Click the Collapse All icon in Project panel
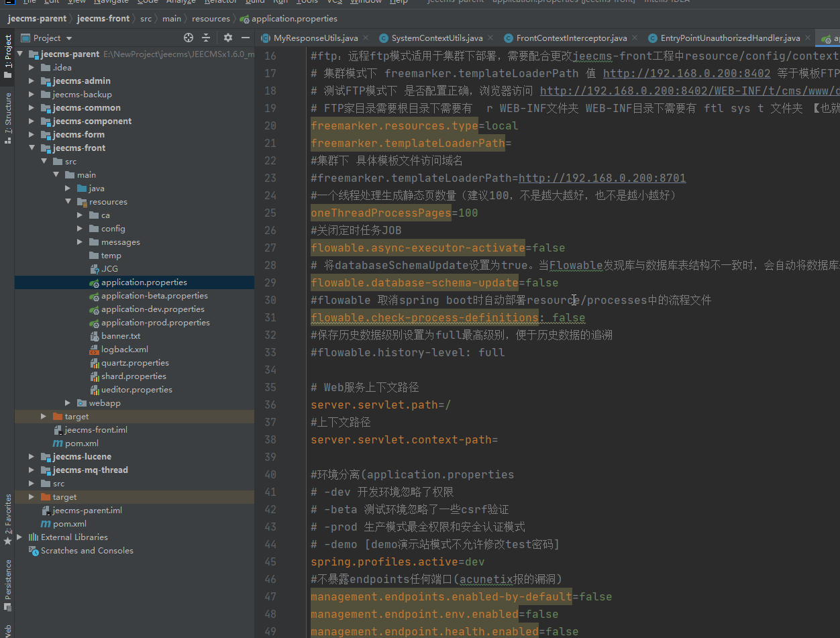Image resolution: width=840 pixels, height=638 pixels. click(206, 38)
